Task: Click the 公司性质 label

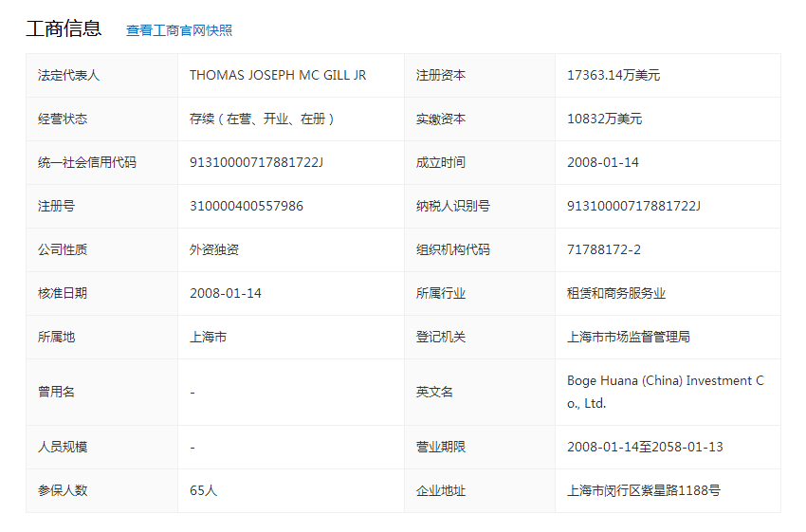Action: click(x=63, y=249)
